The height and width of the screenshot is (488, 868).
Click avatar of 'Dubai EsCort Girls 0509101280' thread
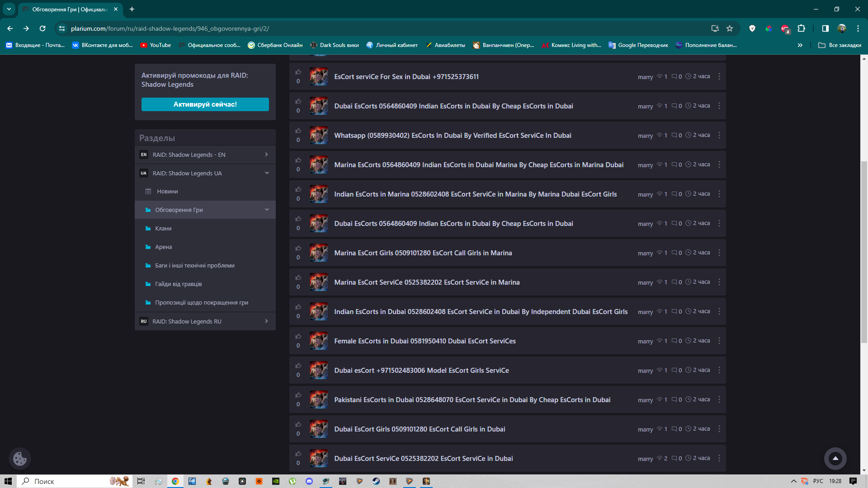(318, 429)
